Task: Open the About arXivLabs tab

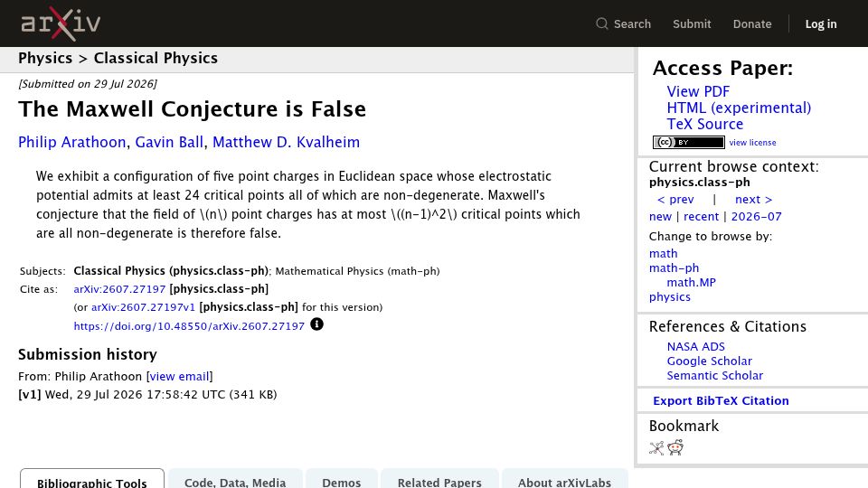Action: 564,479
